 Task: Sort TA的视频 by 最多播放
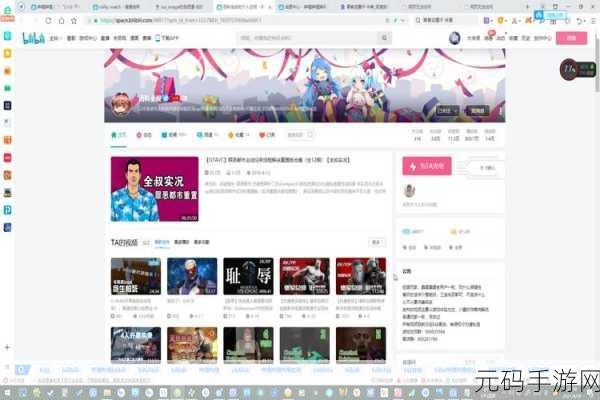(x=182, y=242)
